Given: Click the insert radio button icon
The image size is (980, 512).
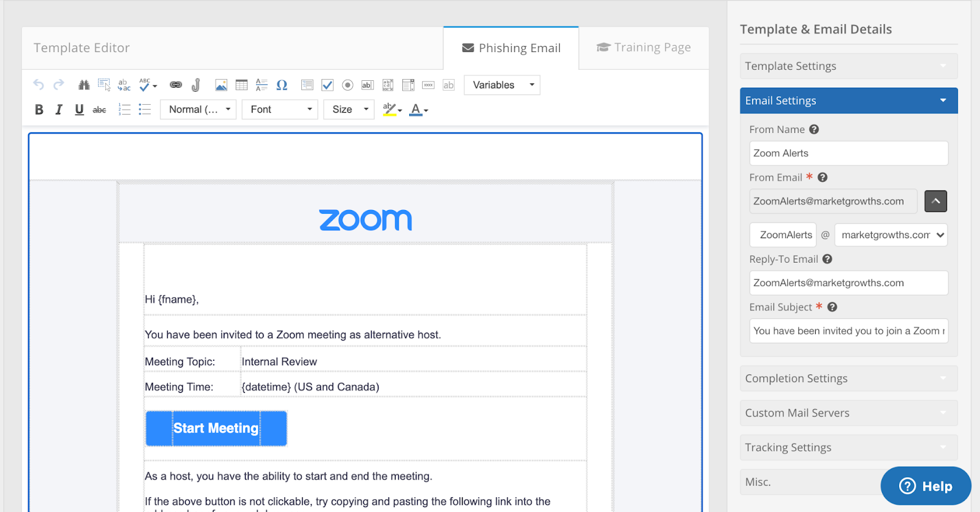Looking at the screenshot, I should [347, 85].
